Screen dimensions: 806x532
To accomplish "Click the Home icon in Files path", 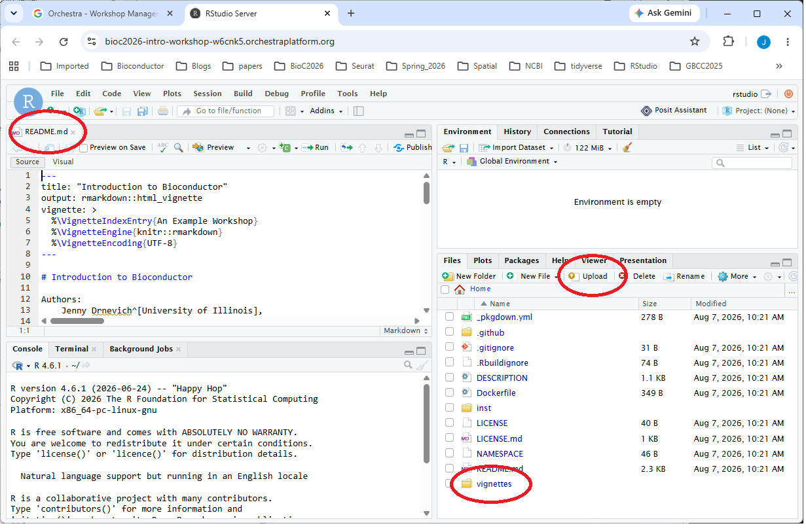I will tap(460, 289).
